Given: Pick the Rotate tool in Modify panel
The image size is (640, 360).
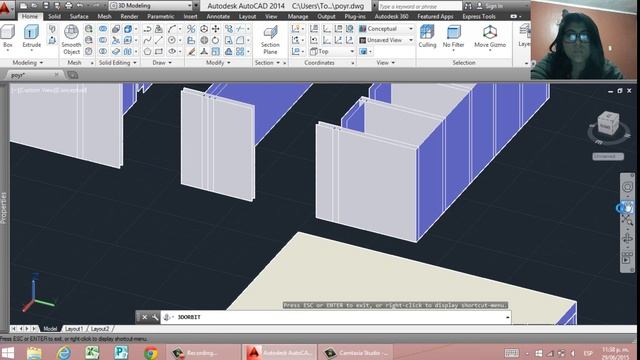Looking at the screenshot, I should (216, 40).
